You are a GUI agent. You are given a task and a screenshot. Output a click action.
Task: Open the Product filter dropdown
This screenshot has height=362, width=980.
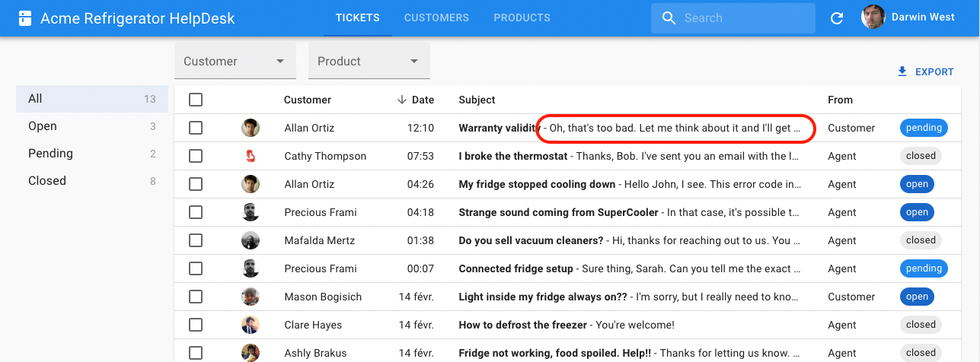click(369, 61)
